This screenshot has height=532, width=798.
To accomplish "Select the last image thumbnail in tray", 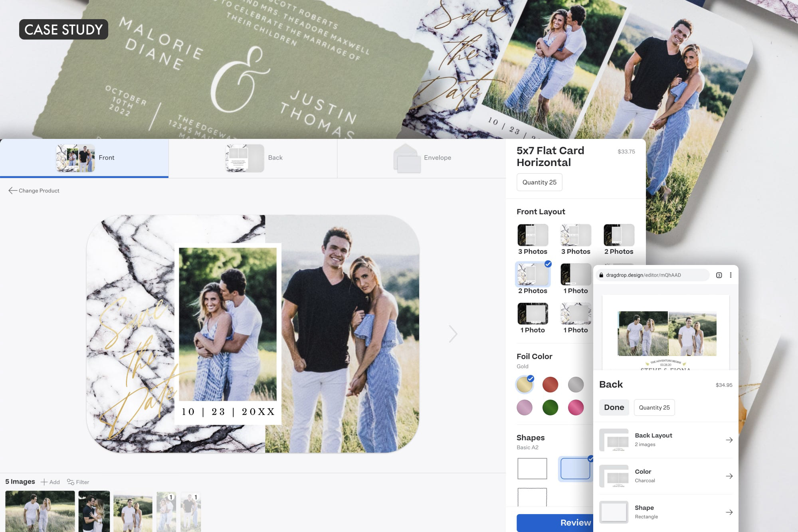I will point(191,512).
